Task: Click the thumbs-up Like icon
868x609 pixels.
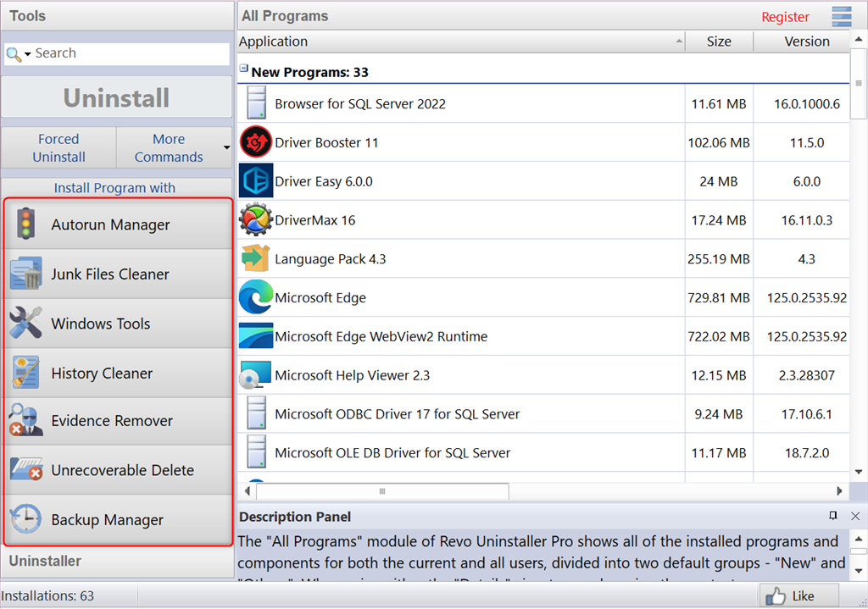Action: [x=775, y=596]
